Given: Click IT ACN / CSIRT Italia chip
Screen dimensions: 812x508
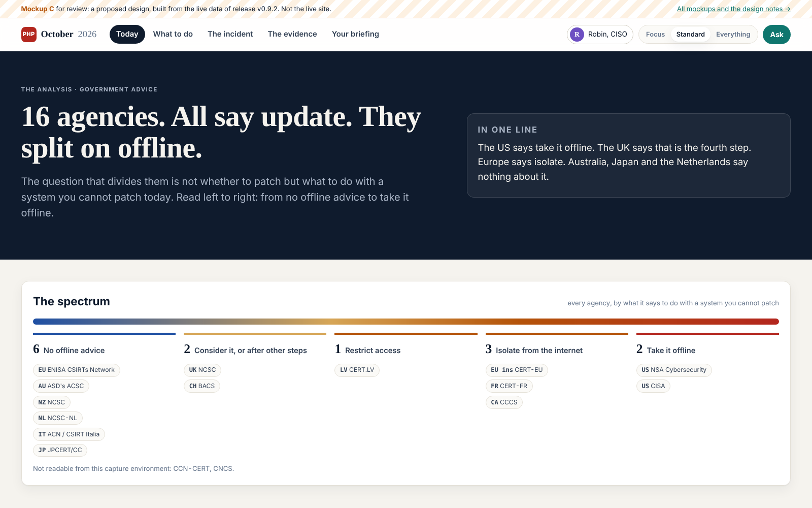Looking at the screenshot, I should (x=69, y=434).
